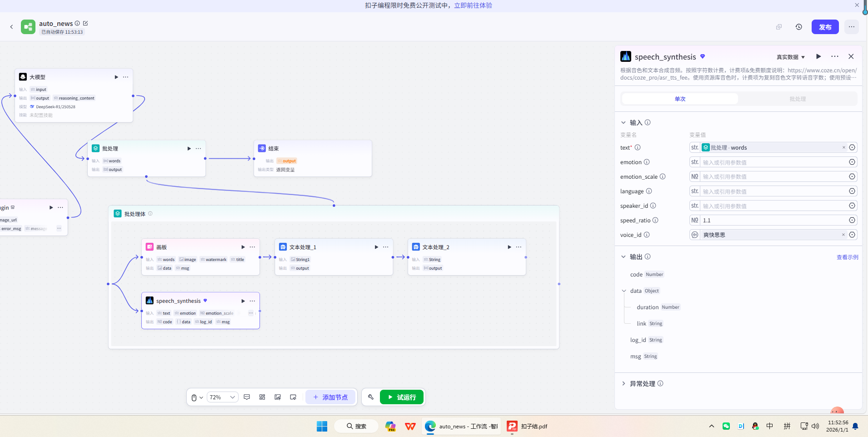Image resolution: width=868 pixels, height=437 pixels.
Task: Run the 批处理 node
Action: pos(189,148)
